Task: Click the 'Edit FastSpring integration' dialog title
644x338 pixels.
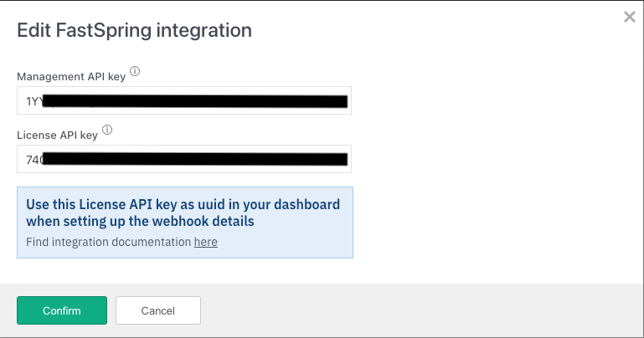Action: tap(135, 31)
